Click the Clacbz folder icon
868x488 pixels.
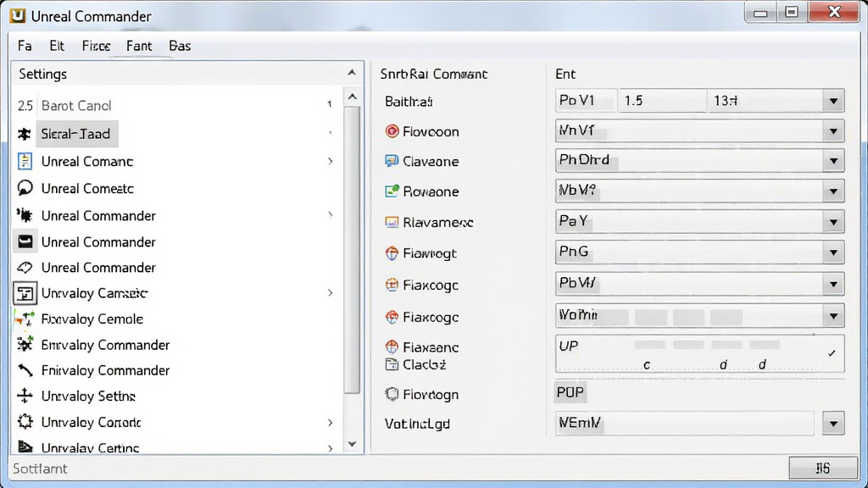[392, 364]
